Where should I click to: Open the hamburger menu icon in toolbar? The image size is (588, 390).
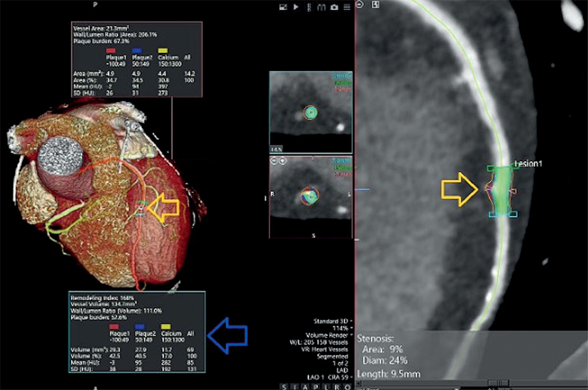(x=347, y=7)
